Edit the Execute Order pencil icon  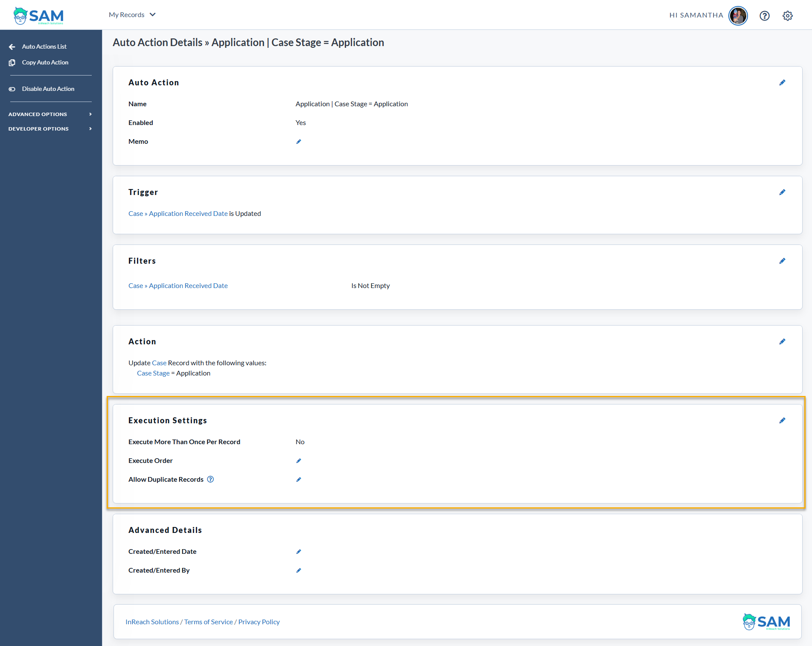tap(299, 461)
